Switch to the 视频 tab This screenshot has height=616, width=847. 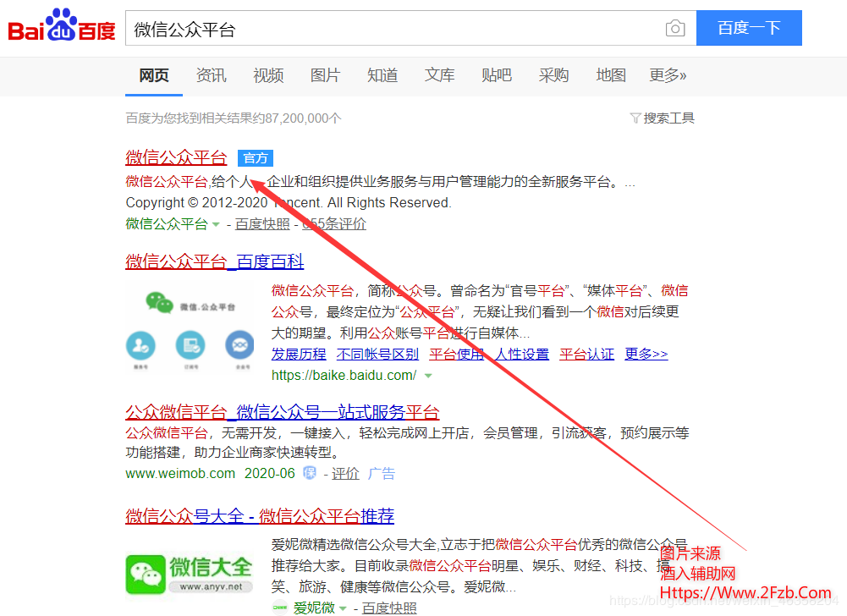[268, 75]
